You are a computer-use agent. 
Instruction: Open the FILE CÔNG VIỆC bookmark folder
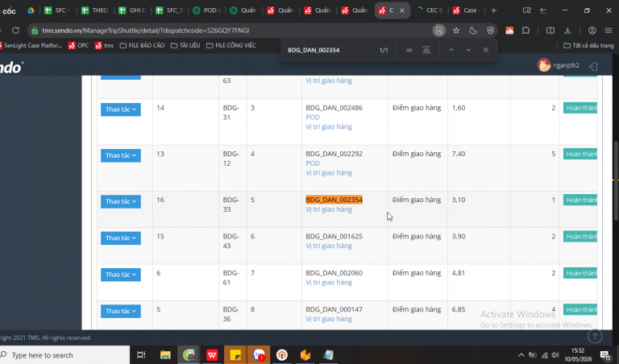231,45
